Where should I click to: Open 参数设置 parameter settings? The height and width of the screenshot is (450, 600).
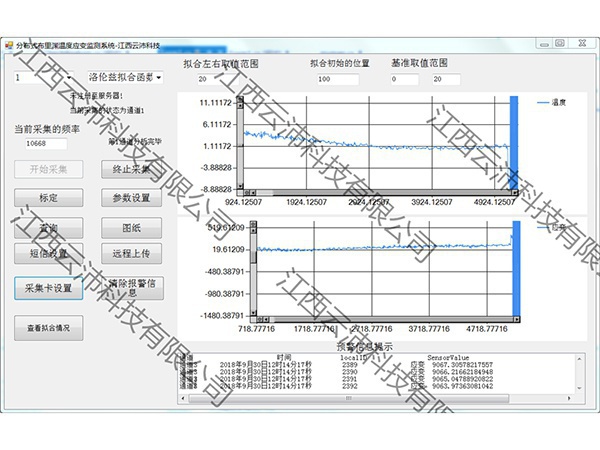(x=131, y=198)
